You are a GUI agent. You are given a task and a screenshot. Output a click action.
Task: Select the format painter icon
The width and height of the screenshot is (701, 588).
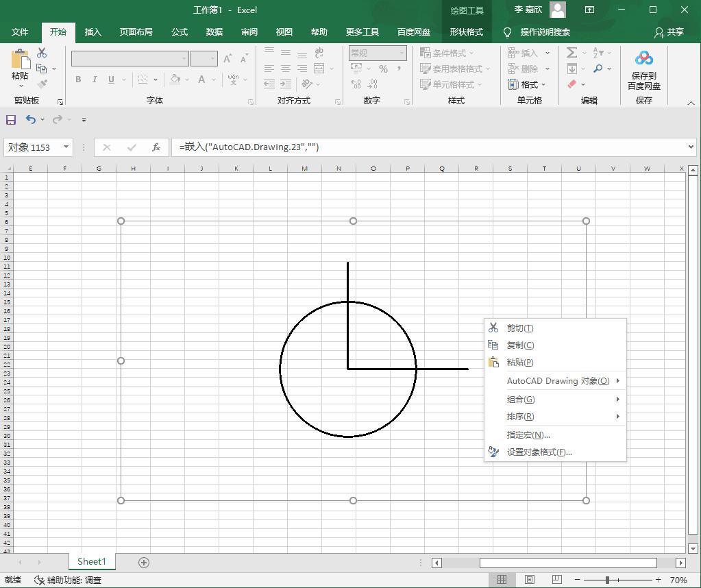(42, 85)
